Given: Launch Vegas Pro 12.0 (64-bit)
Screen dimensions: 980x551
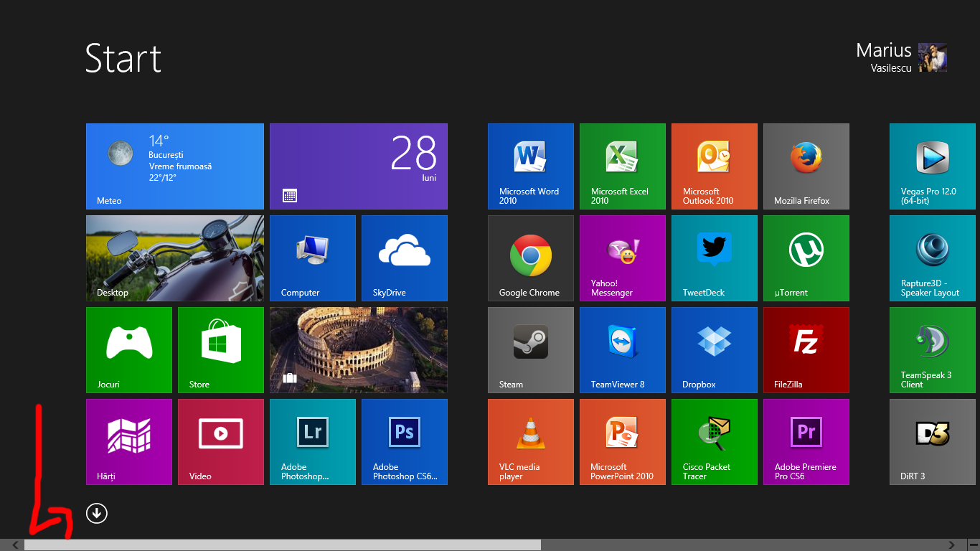Looking at the screenshot, I should (x=933, y=166).
